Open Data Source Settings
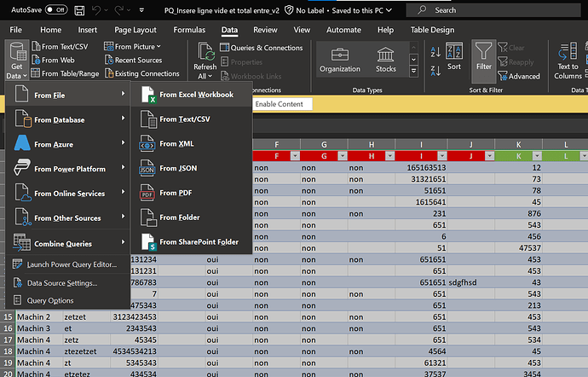 click(x=68, y=283)
